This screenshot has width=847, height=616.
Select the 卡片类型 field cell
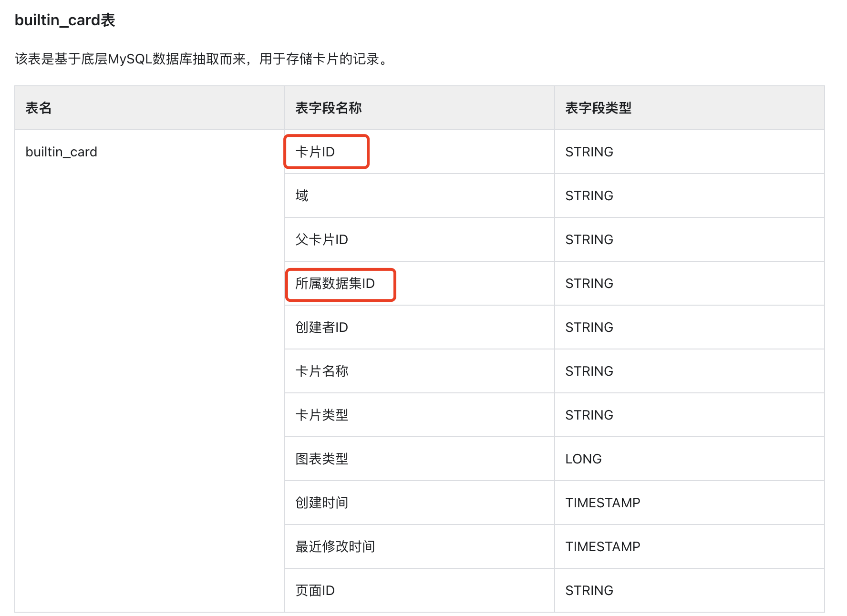click(x=321, y=415)
